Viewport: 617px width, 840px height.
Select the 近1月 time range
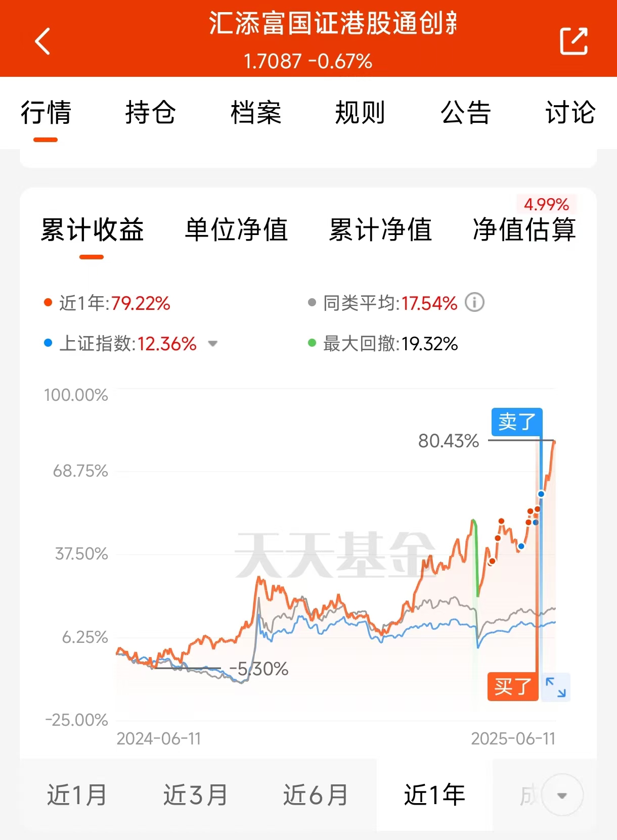pos(77,795)
